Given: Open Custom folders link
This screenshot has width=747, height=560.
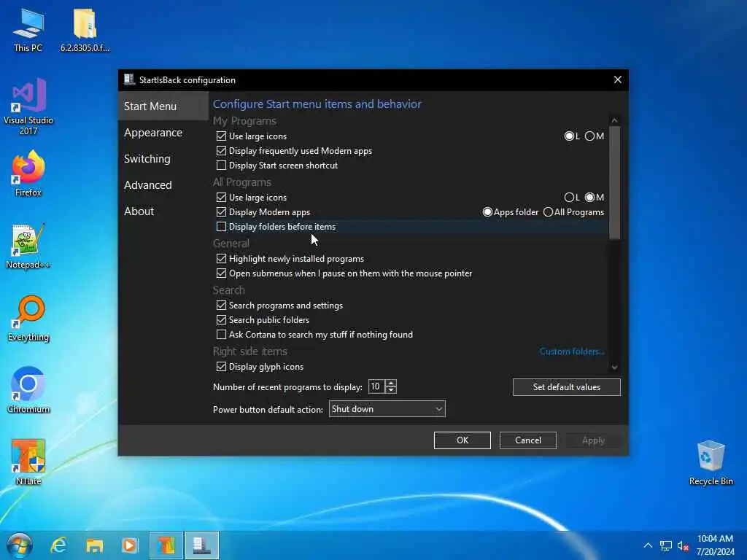Looking at the screenshot, I should point(572,351).
